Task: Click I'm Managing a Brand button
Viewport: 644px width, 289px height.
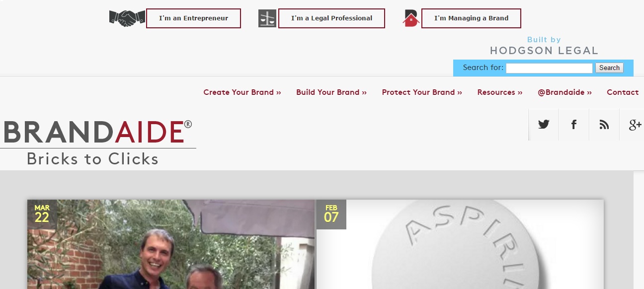Action: pos(471,18)
